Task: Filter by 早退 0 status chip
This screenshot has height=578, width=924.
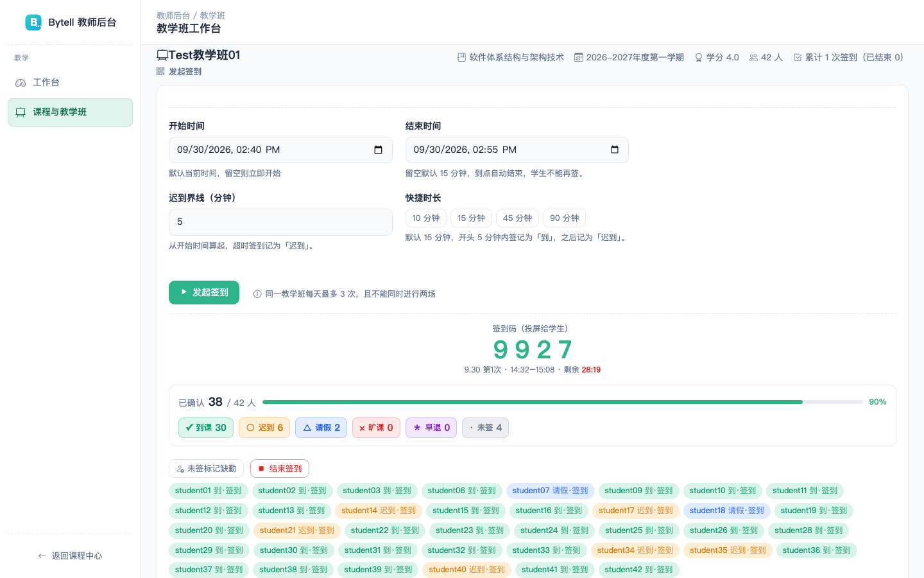Action: [x=431, y=428]
